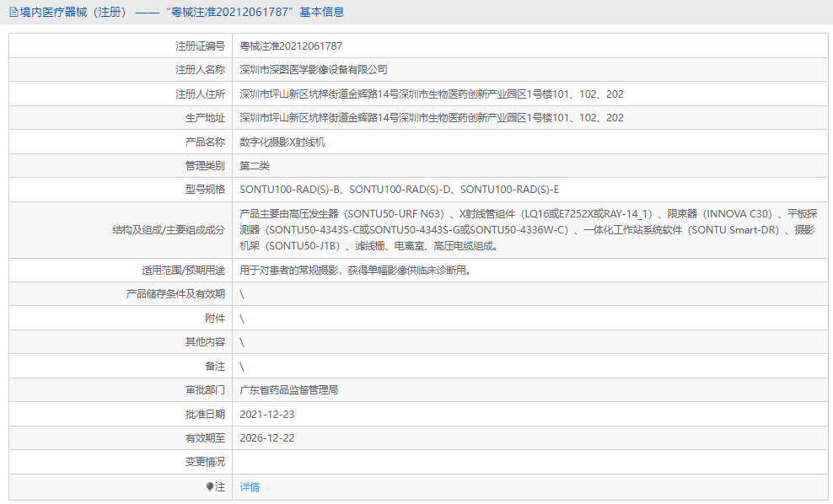Click expiry date 2026-12-22

pos(266,438)
